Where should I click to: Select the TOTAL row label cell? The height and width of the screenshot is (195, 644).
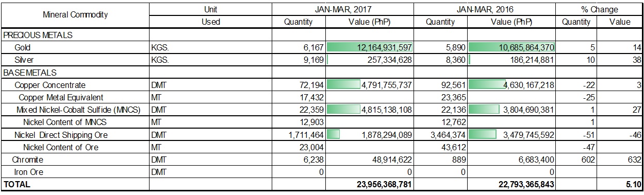(x=75, y=184)
